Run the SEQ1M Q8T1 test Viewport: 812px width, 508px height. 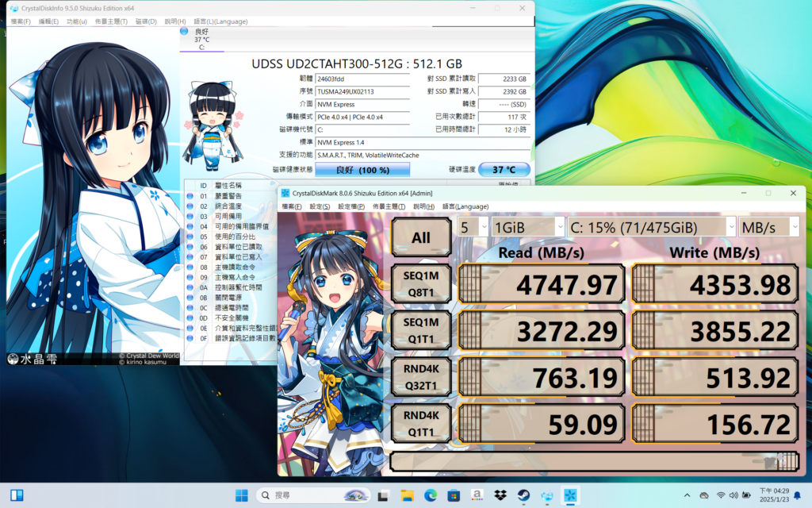tap(421, 283)
